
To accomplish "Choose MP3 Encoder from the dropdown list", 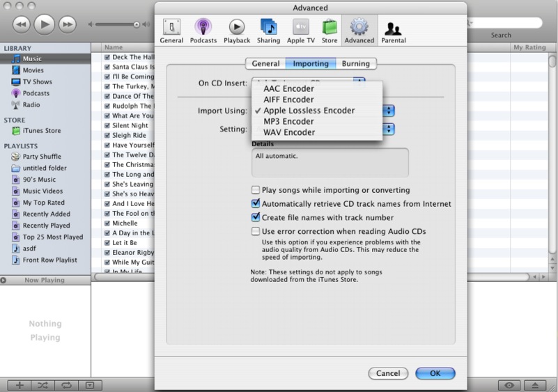I will (x=288, y=121).
